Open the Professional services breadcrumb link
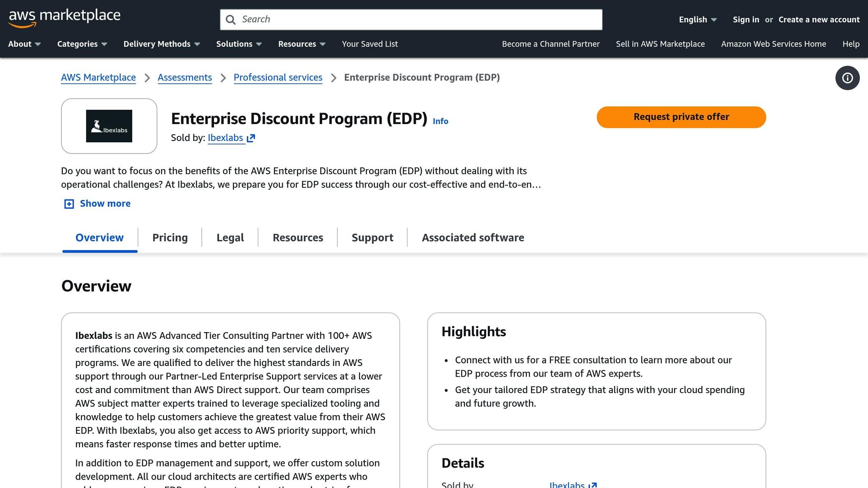This screenshot has height=488, width=868. [x=278, y=78]
